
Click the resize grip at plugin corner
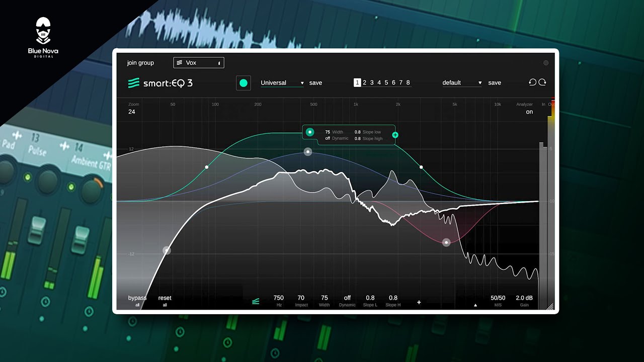(550, 306)
